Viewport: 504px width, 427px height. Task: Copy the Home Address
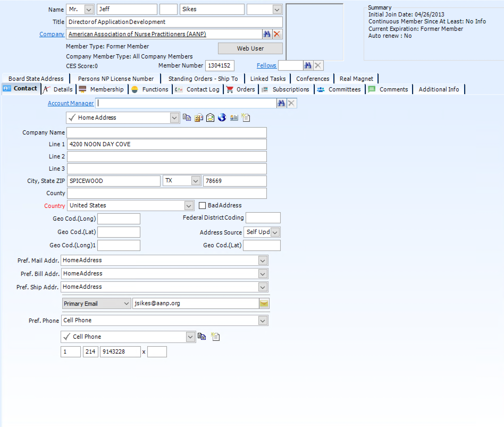pyautogui.click(x=187, y=118)
